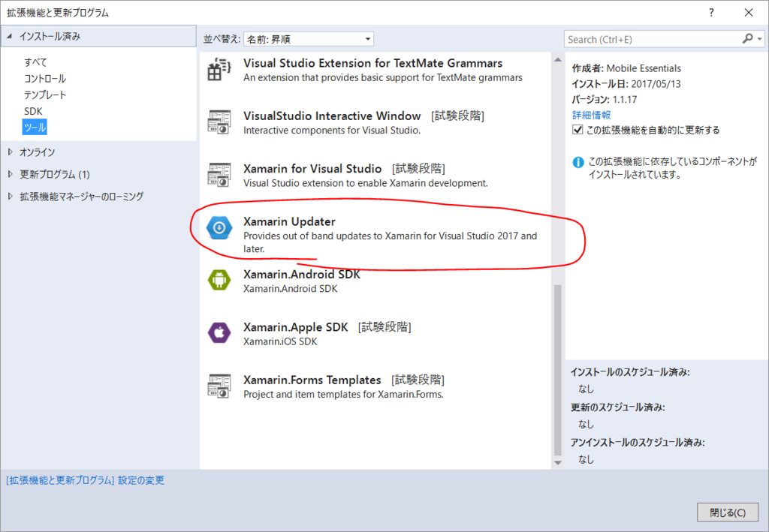Screen dimensions: 769x532
Task: Open help via the question mark icon
Action: (711, 13)
